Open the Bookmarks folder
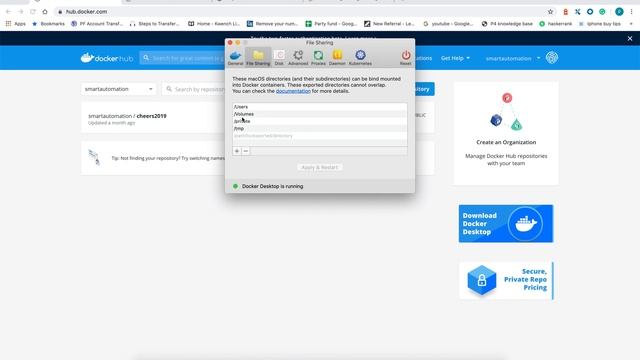The height and width of the screenshot is (360, 640). tap(48, 24)
